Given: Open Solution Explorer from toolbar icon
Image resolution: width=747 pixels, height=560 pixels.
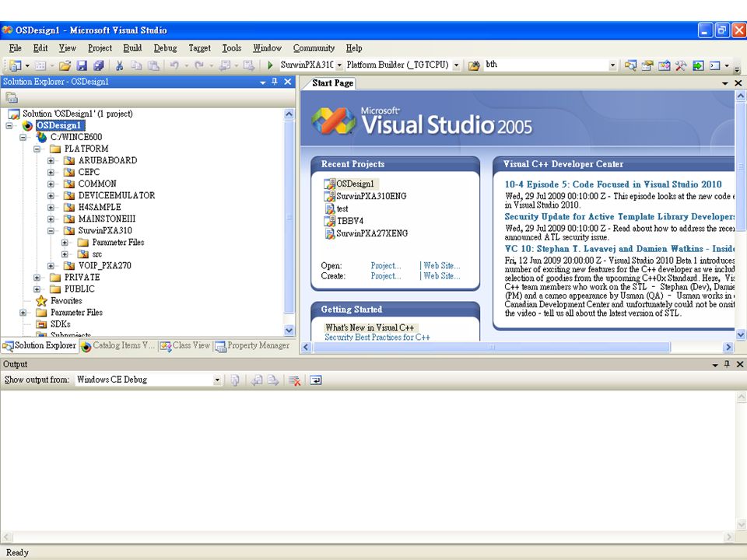Looking at the screenshot, I should click(x=630, y=65).
